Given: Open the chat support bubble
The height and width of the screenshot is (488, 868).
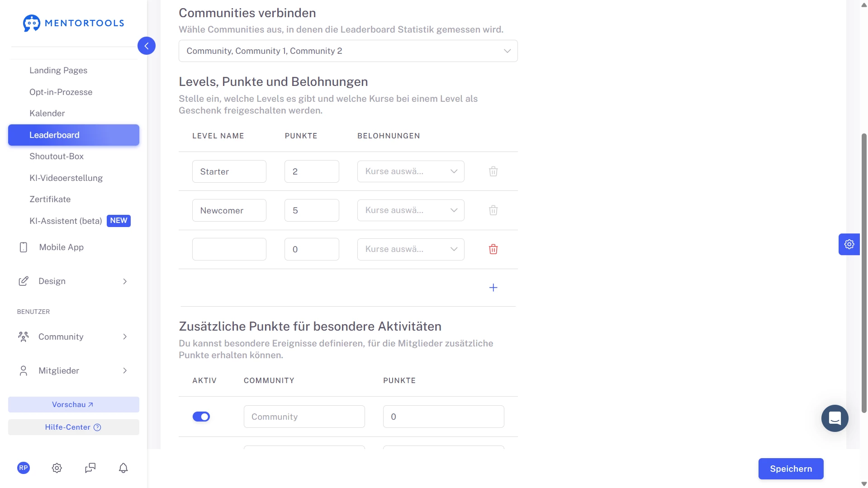Looking at the screenshot, I should 835,418.
